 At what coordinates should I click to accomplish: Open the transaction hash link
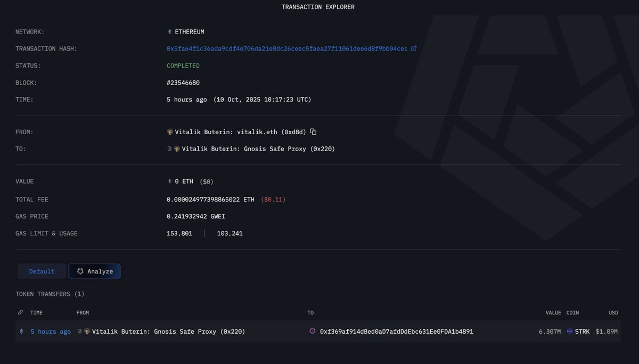(x=287, y=48)
